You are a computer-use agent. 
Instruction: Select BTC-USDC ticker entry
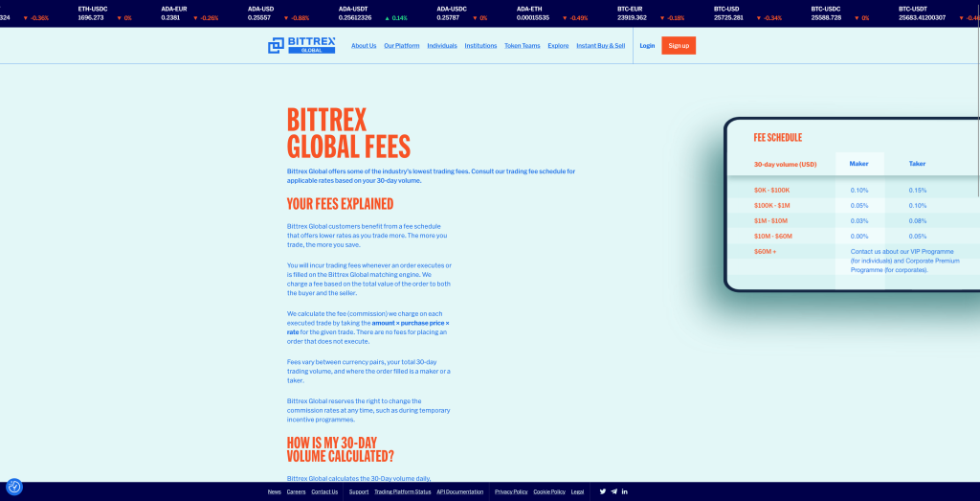click(840, 13)
